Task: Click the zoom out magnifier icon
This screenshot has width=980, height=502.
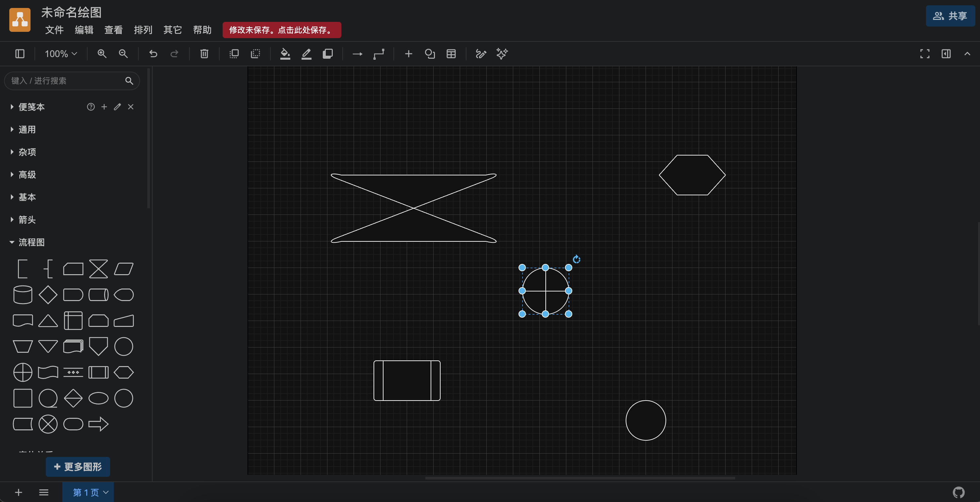Action: click(x=123, y=54)
